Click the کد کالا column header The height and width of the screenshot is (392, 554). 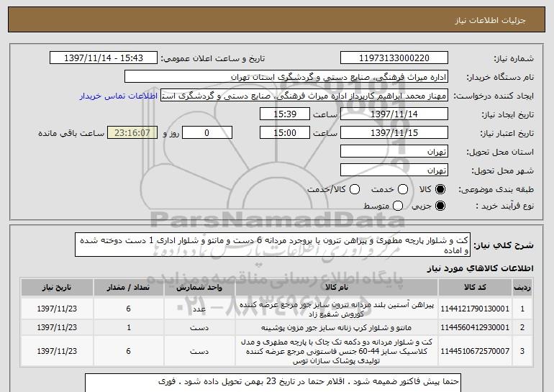pyautogui.click(x=475, y=288)
